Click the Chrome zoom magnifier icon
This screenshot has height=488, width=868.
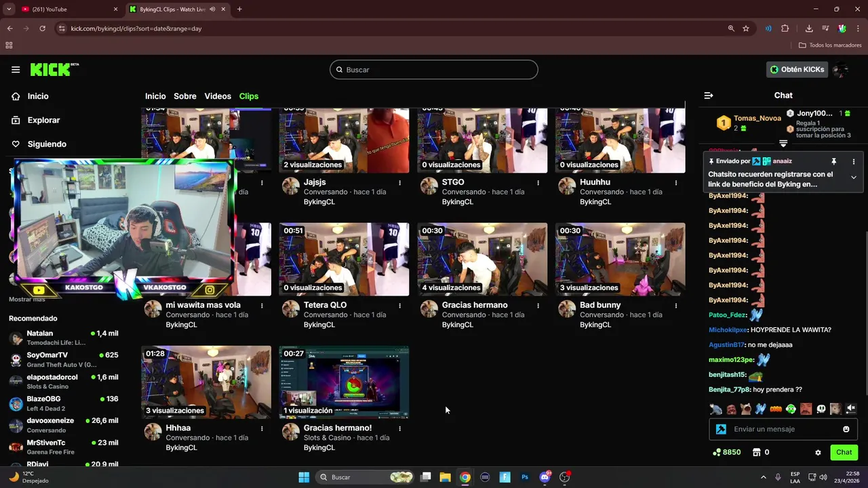731,28
